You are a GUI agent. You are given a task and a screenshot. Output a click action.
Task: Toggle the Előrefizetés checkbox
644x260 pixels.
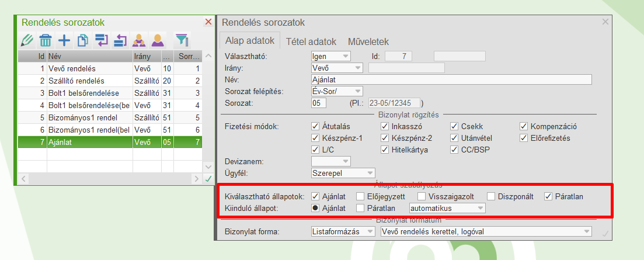tap(524, 138)
